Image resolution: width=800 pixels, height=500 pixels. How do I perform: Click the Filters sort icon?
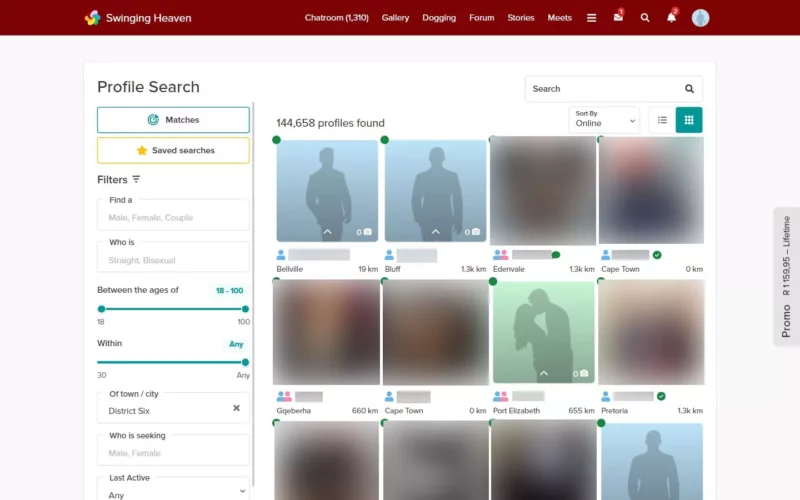click(136, 180)
